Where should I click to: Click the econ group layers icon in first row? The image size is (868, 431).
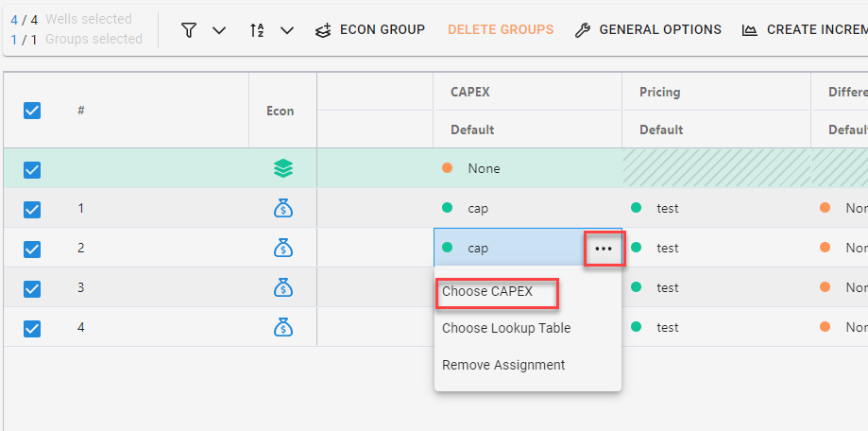pos(282,168)
